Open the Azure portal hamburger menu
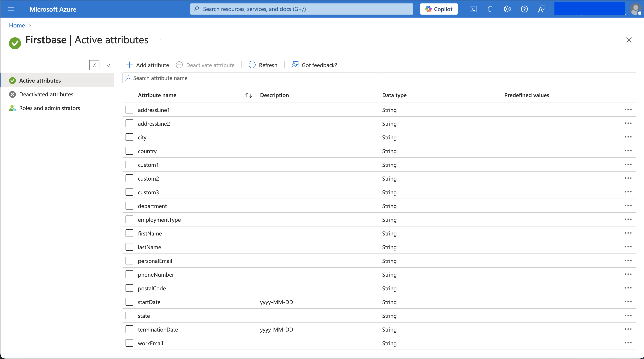This screenshot has height=359, width=644. click(x=11, y=9)
